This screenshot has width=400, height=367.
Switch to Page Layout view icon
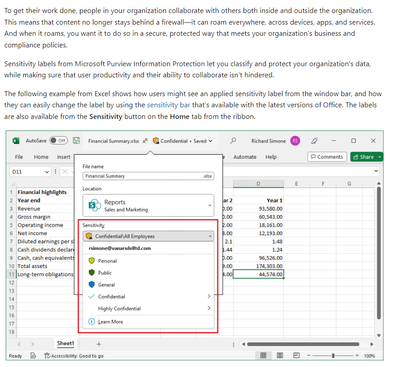point(280,355)
